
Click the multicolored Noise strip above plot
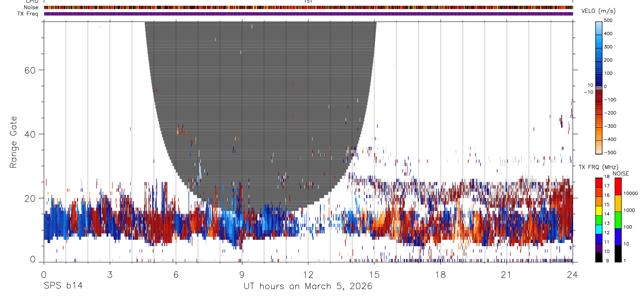coord(308,7)
